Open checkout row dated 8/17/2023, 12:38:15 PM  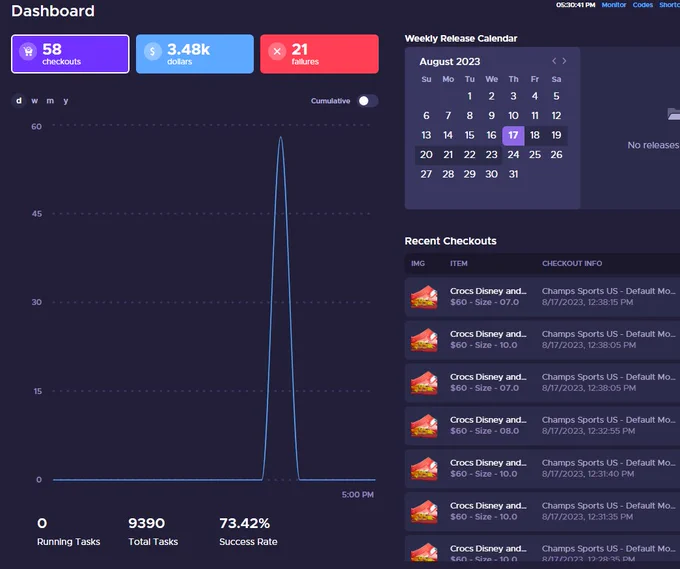542,297
